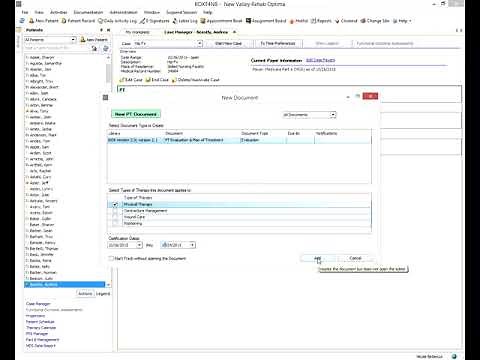Open Therapy Calendar in left navigation

[41, 328]
